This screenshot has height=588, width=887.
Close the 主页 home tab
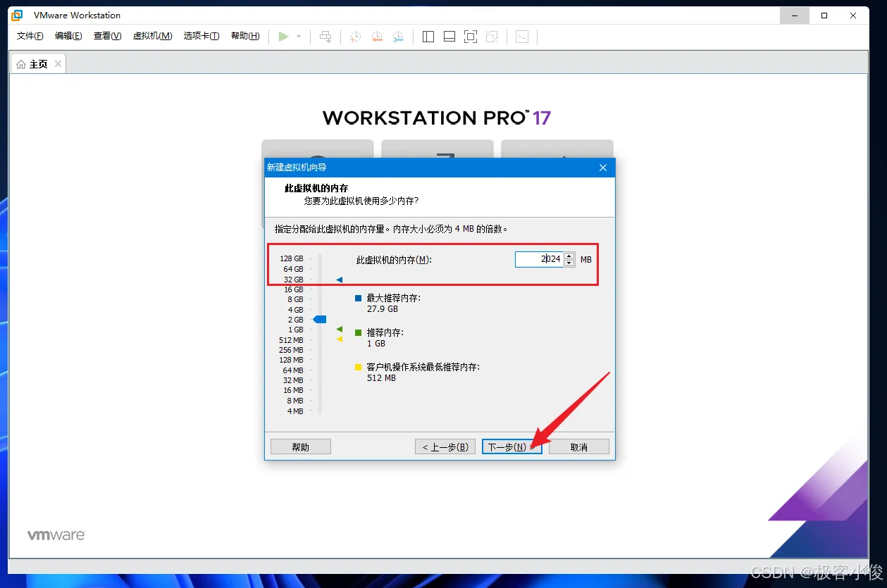[x=58, y=63]
